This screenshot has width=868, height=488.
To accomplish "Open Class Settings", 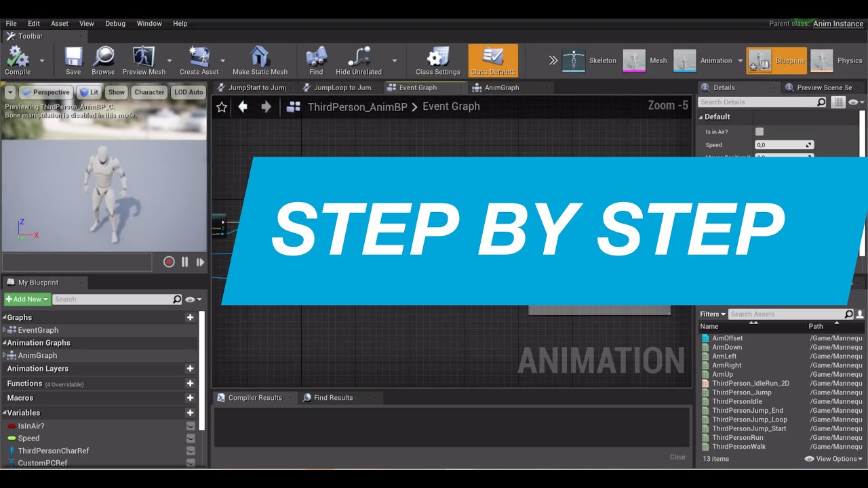I will [x=438, y=60].
